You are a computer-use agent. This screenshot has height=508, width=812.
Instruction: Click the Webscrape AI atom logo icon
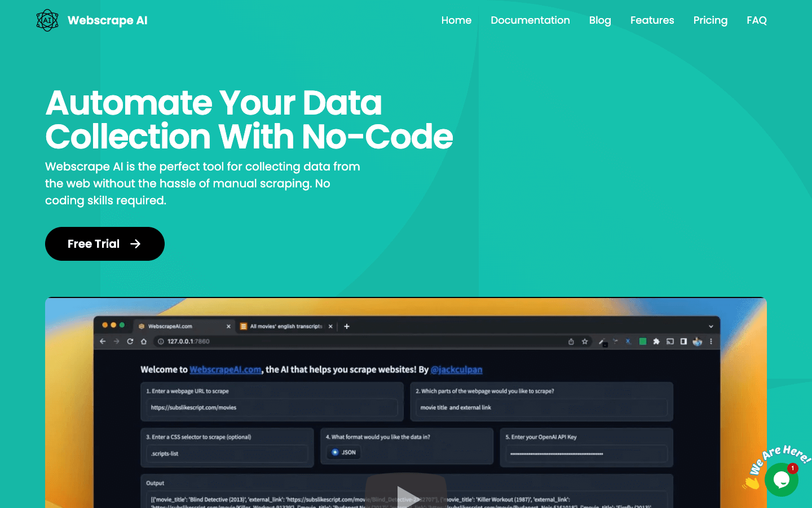pos(47,20)
